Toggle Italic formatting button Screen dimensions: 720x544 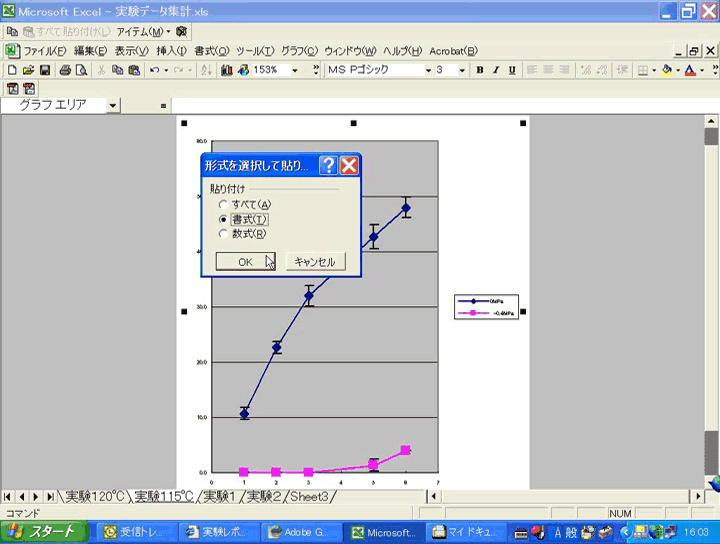tap(496, 70)
